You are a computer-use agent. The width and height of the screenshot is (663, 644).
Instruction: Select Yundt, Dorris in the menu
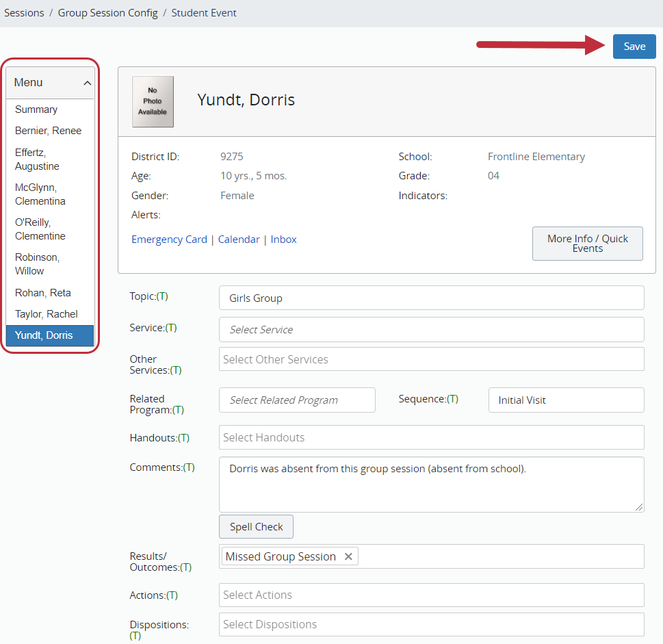[50, 335]
